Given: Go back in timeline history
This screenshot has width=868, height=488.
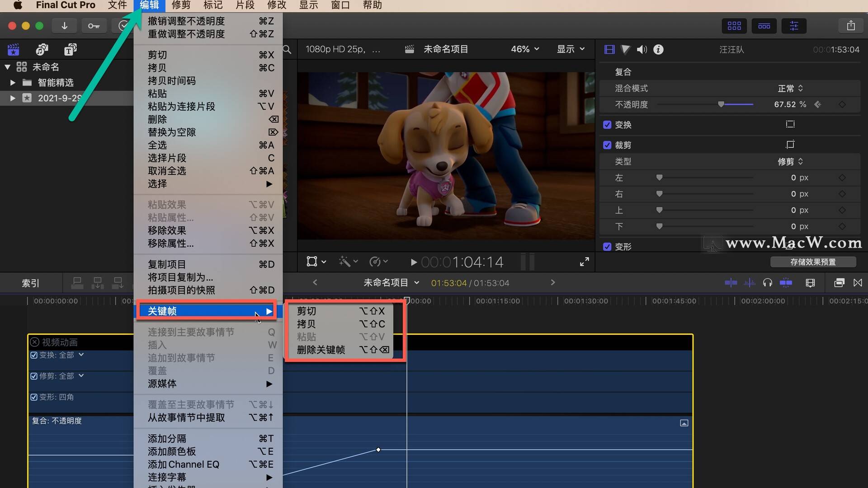Looking at the screenshot, I should (315, 282).
